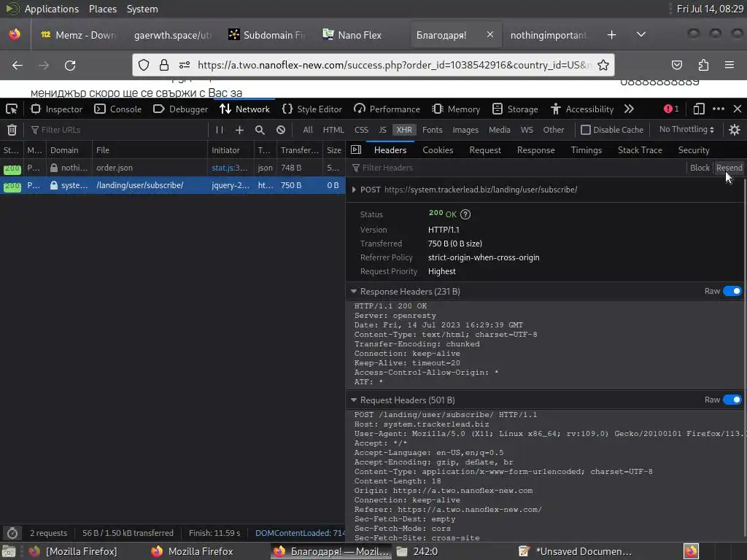Activate the element picker icon in devtools
Image resolution: width=747 pixels, height=560 pixels.
[12, 109]
